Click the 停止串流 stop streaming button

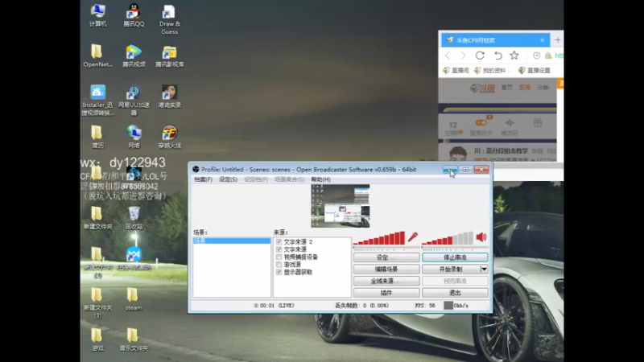point(455,257)
